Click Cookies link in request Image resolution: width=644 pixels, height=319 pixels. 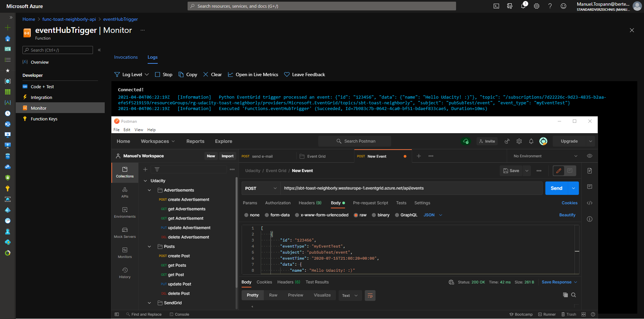click(x=569, y=203)
